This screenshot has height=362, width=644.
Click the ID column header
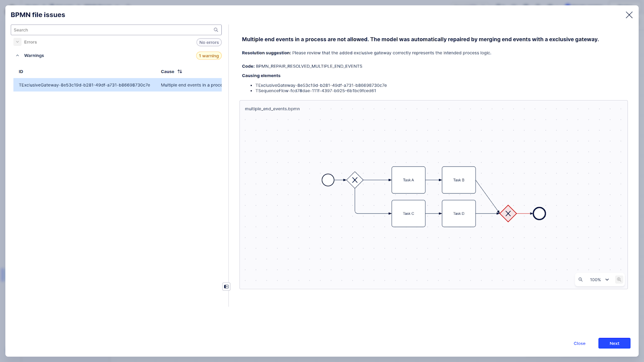[21, 72]
